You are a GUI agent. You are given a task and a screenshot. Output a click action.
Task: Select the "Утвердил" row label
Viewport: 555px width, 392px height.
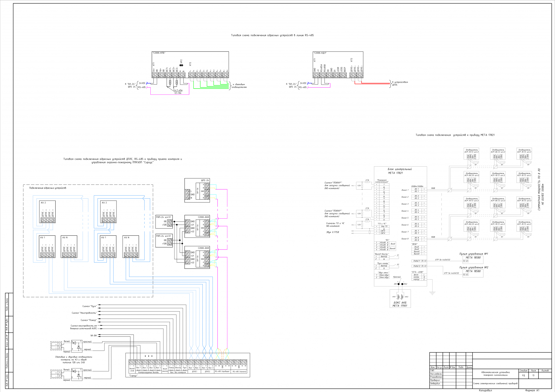pyautogui.click(x=435, y=384)
